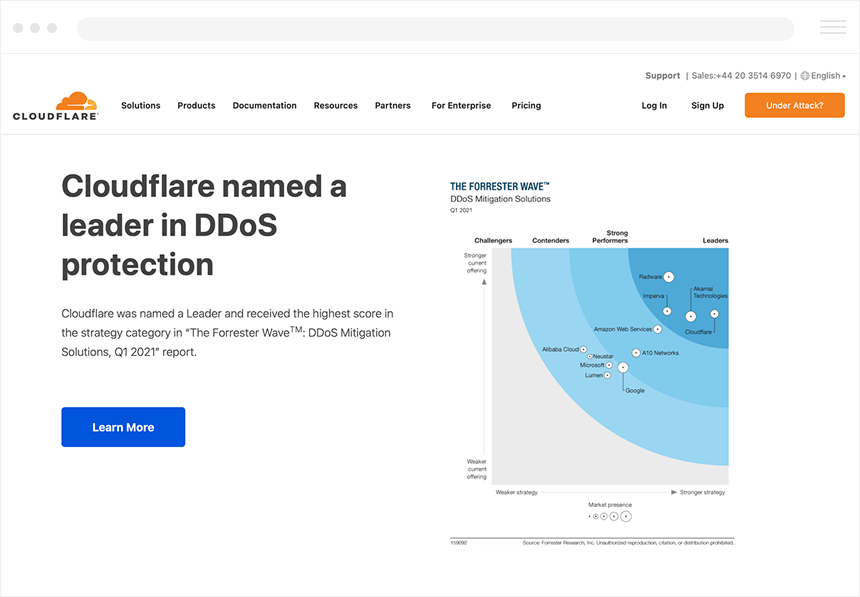The image size is (860, 597).
Task: Go to the Pricing page
Action: point(527,105)
